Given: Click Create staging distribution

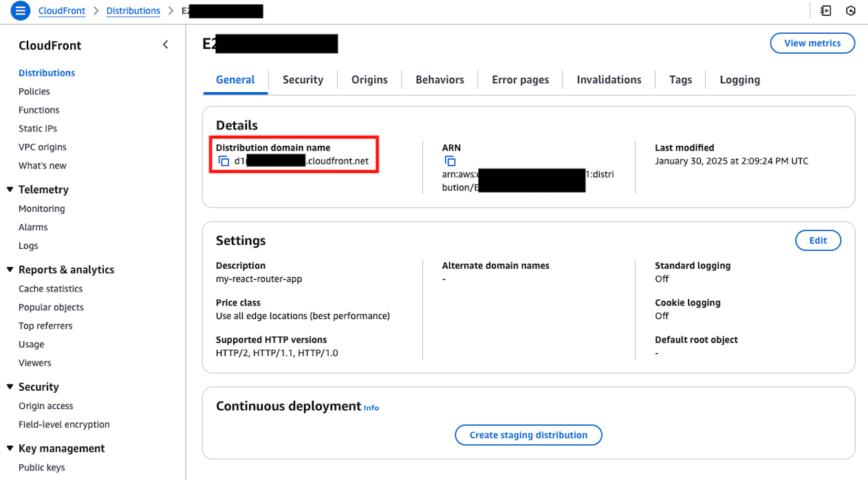Looking at the screenshot, I should click(x=528, y=435).
